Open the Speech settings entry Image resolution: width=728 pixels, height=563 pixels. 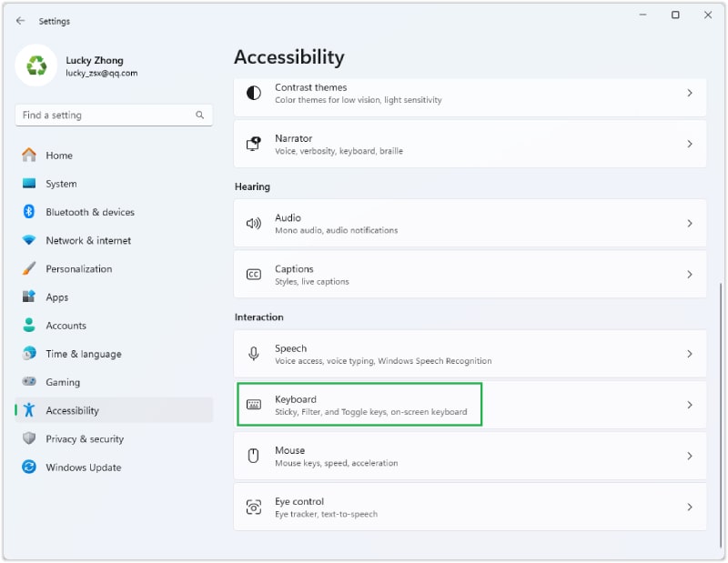tap(470, 354)
